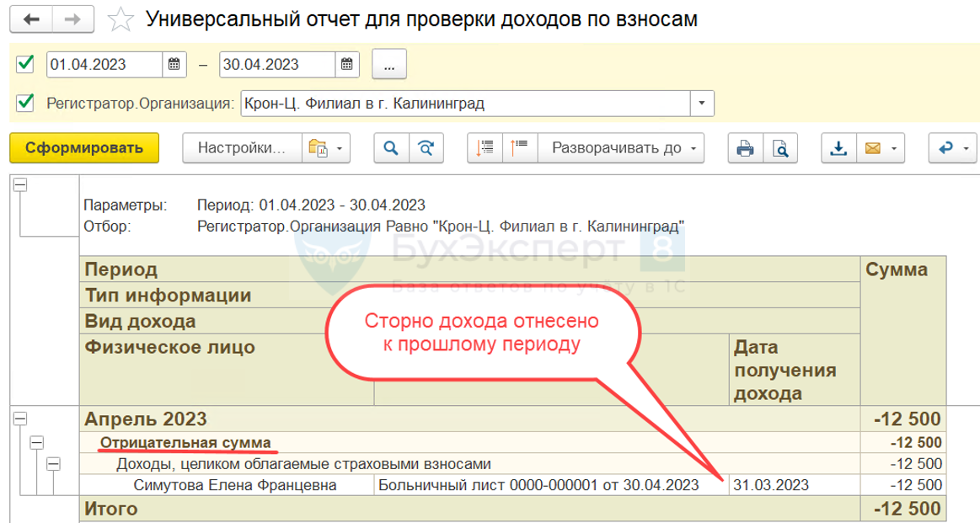Click the period selection ellipsis button
Viewport: 980px width, 523px height.
click(389, 64)
